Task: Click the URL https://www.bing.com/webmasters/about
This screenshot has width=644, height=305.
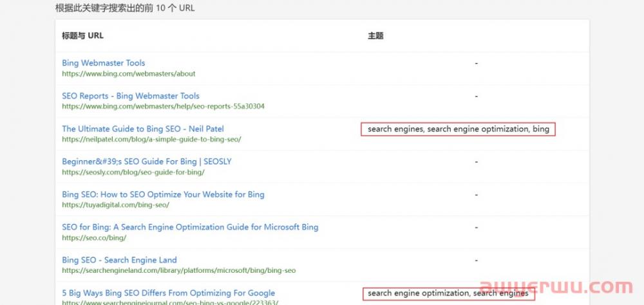Action: click(129, 74)
